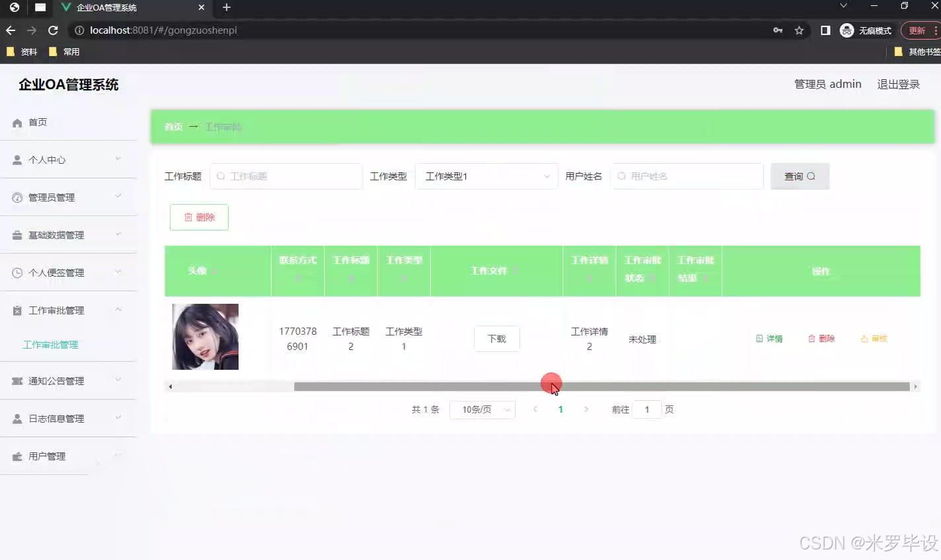Click the 日志信息管理 sidebar icon
Viewport: 941px width, 560px height.
tap(17, 418)
